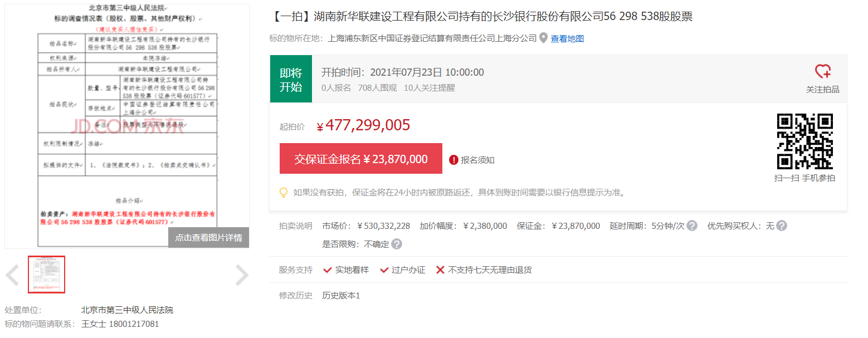
Task: Click the auction title text
Action: click(481, 16)
